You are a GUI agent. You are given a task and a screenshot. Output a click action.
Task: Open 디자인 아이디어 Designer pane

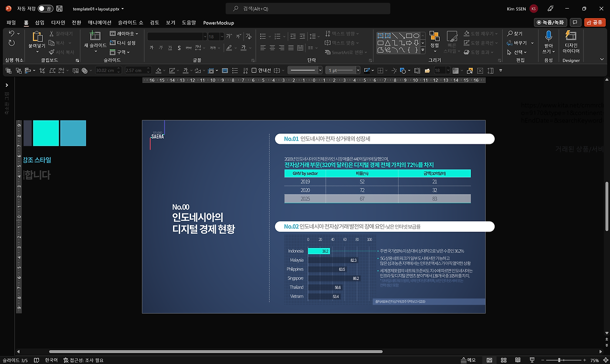point(571,42)
